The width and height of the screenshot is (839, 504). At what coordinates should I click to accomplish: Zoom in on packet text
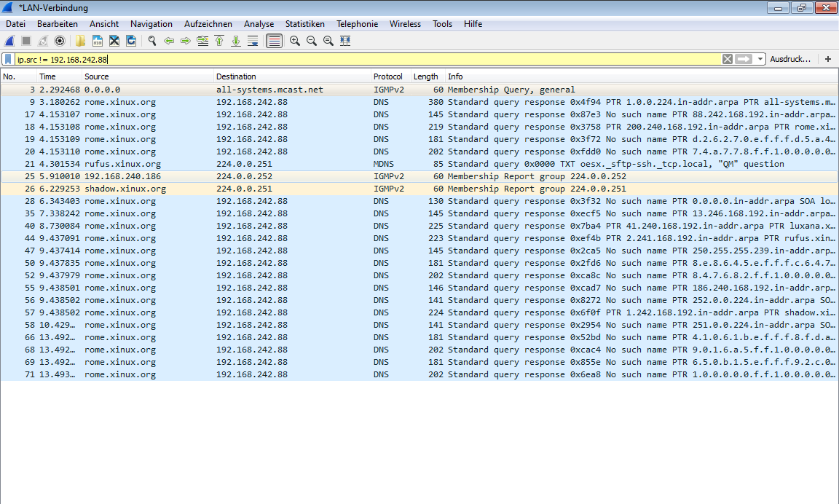click(x=295, y=41)
